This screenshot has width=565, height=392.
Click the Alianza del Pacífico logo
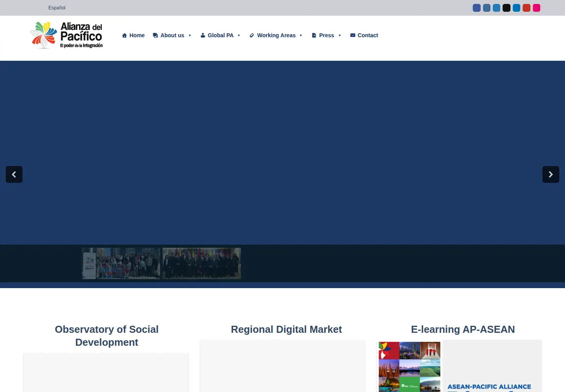[66, 35]
